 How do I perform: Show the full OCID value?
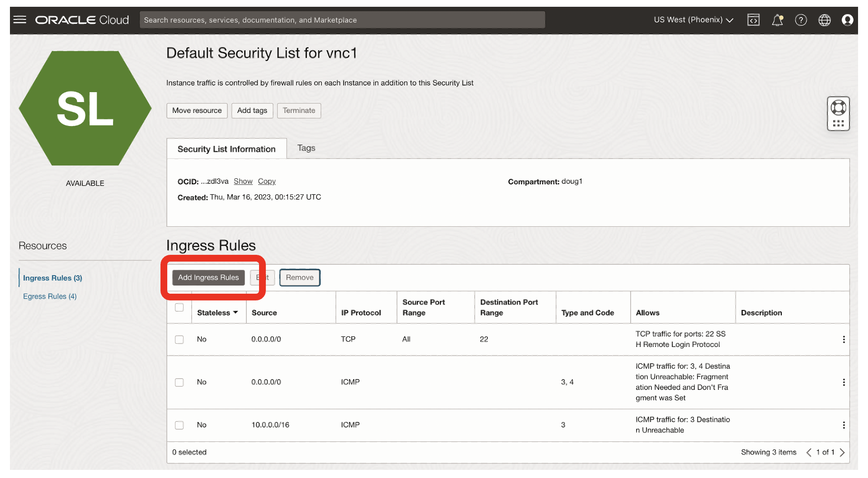243,181
